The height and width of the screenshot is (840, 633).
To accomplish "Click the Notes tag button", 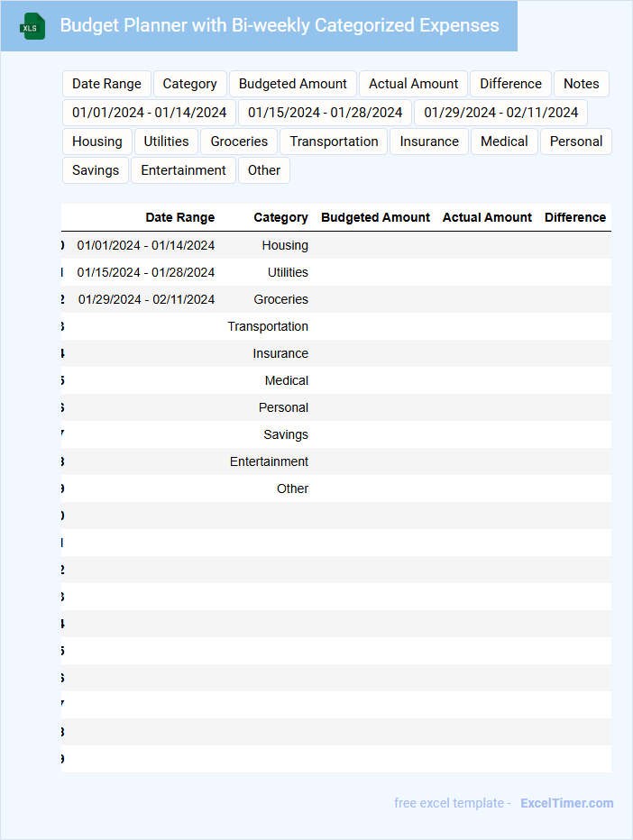I will pos(581,84).
